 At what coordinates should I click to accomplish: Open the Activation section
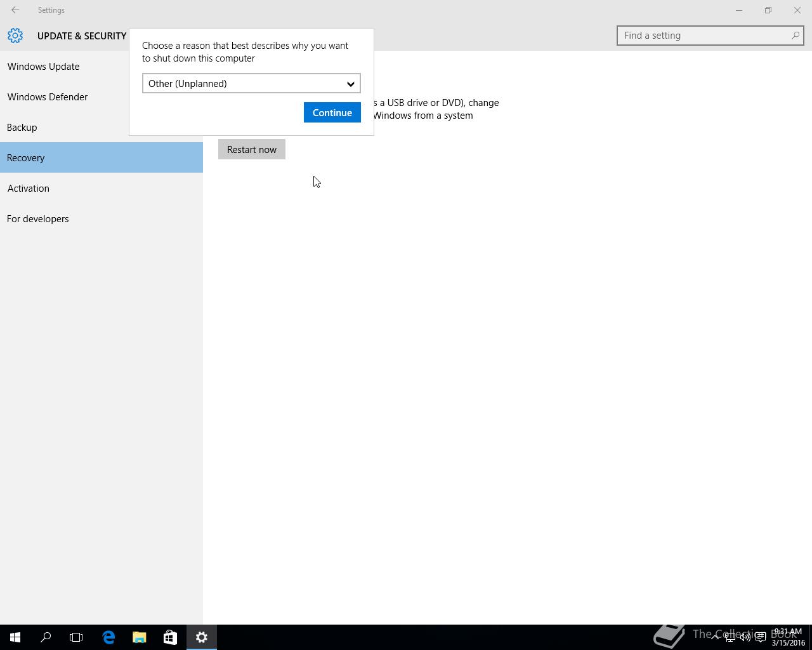pyautogui.click(x=101, y=188)
